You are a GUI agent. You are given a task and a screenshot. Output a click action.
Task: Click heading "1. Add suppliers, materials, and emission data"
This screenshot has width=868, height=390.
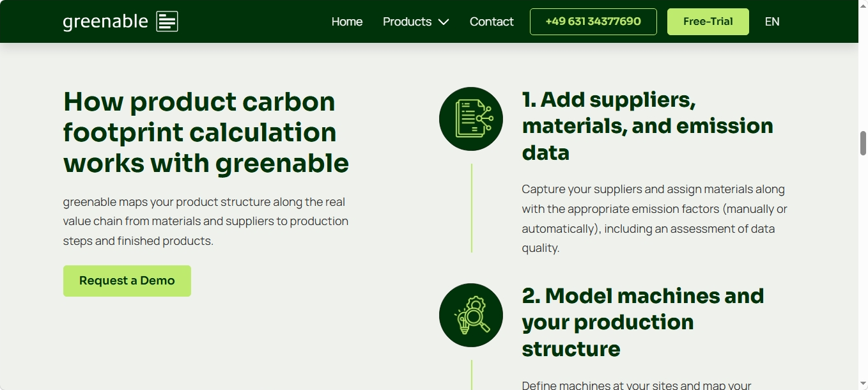[x=647, y=126]
